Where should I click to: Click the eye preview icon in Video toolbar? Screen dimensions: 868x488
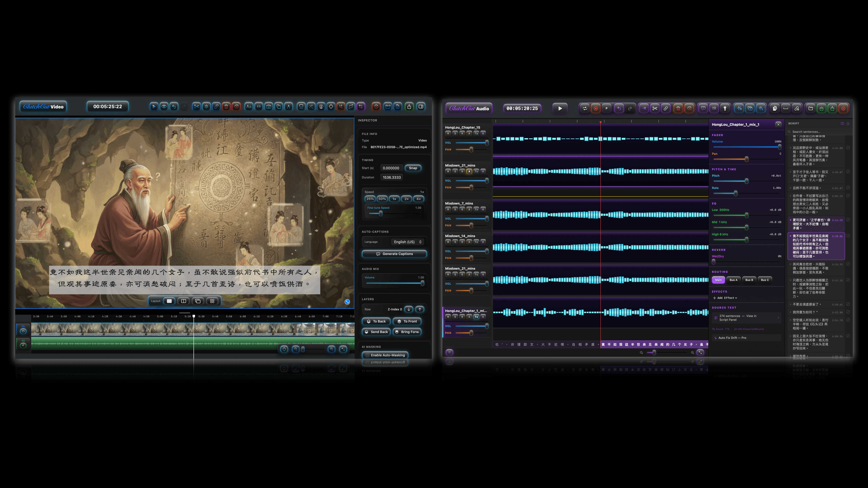coord(164,107)
